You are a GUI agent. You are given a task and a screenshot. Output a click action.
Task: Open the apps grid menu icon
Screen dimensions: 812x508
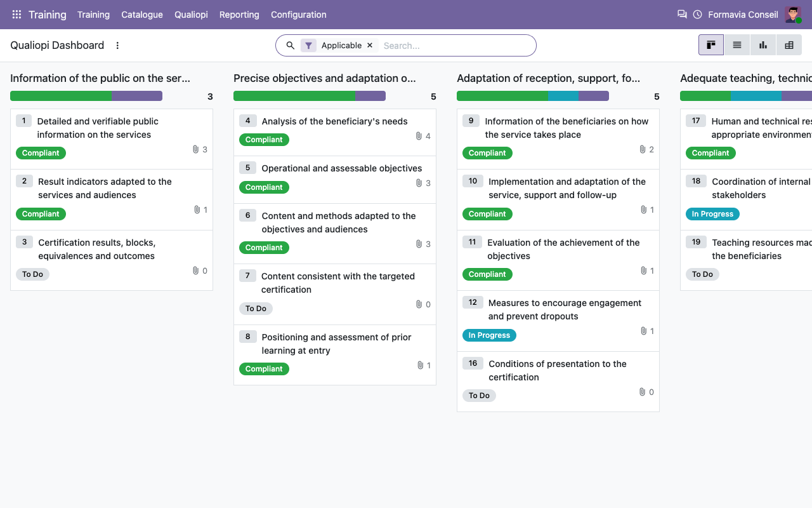tap(16, 15)
